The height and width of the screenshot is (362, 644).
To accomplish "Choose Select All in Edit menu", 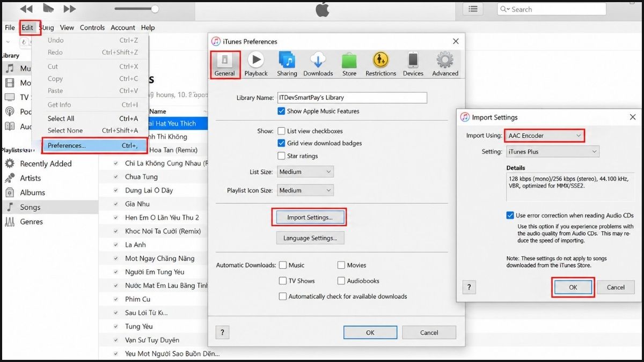I will click(x=93, y=119).
